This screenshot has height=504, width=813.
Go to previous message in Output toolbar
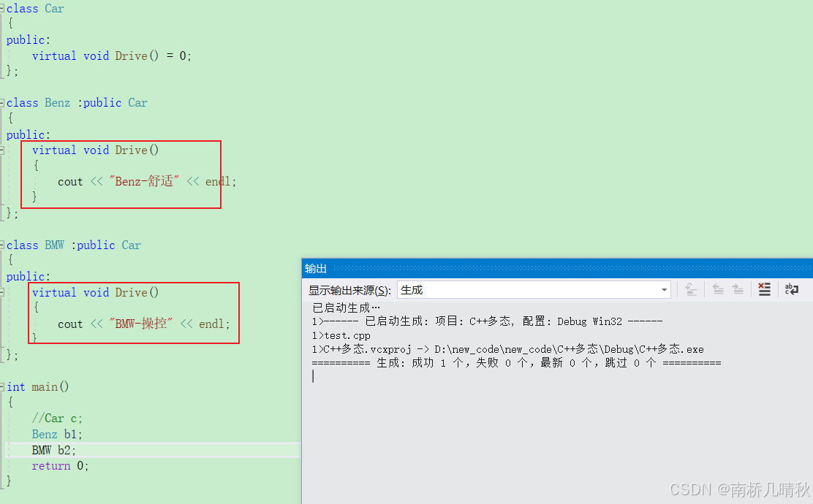click(718, 289)
